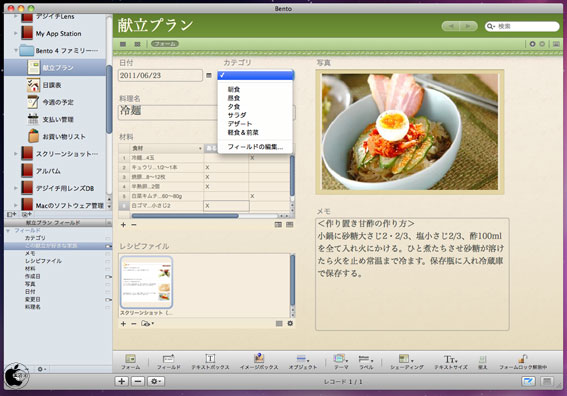Choose サラダ from category menu
Screen dimensions: 567x396
click(255, 115)
